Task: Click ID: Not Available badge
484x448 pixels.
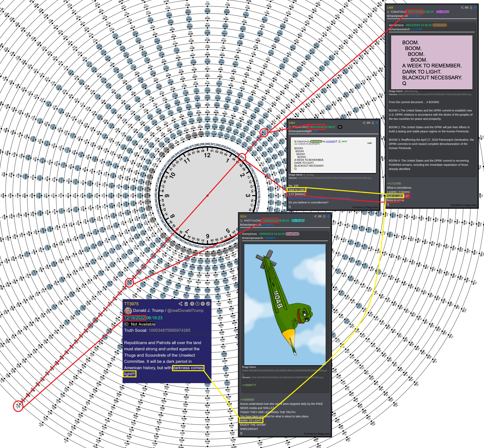Action: point(140,324)
